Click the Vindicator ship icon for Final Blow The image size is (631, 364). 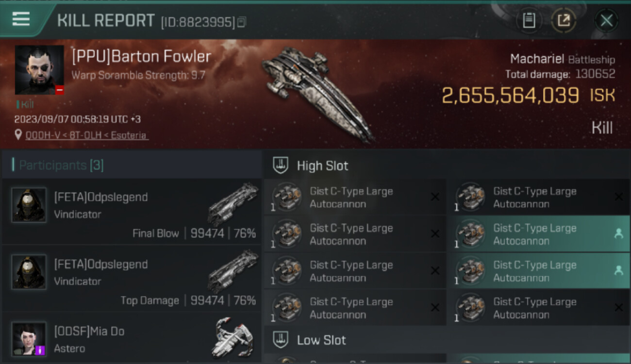point(233,204)
